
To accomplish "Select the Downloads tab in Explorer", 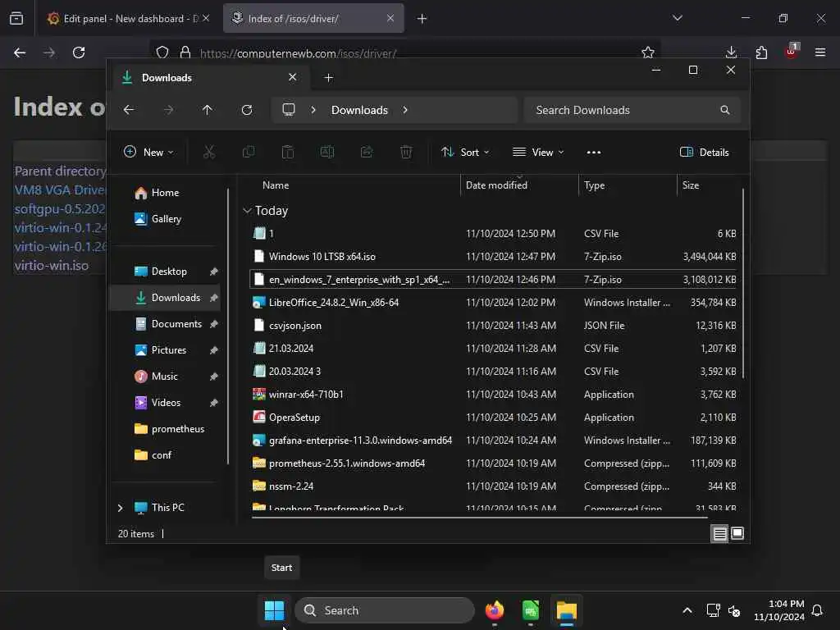I will point(209,78).
